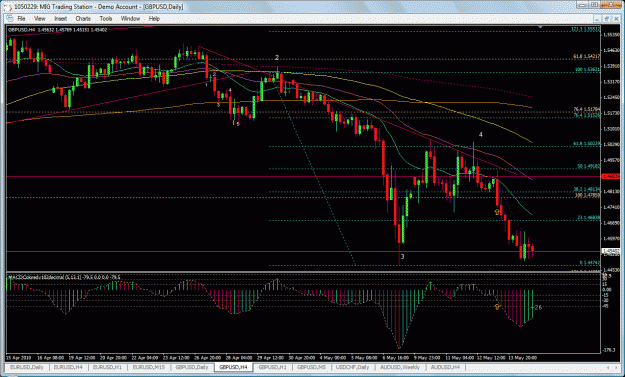The height and width of the screenshot is (377, 625).
Task: Open the Tools menu
Action: tap(106, 19)
